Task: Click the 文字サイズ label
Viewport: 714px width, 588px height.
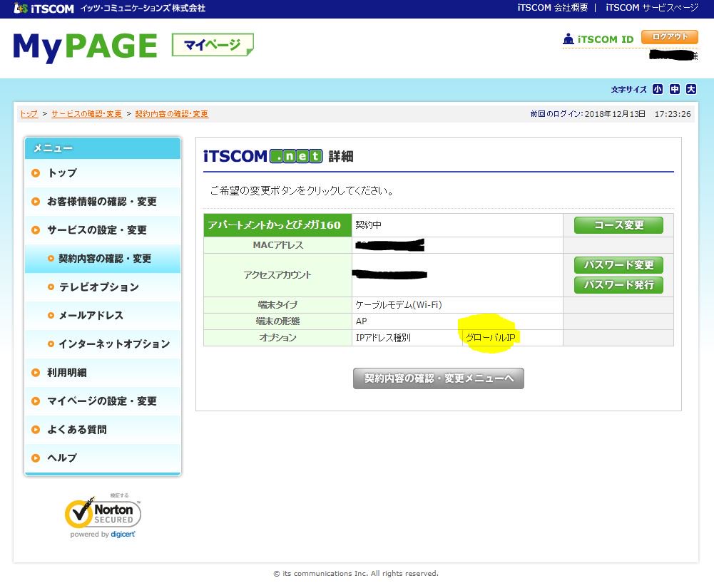Action: coord(628,90)
